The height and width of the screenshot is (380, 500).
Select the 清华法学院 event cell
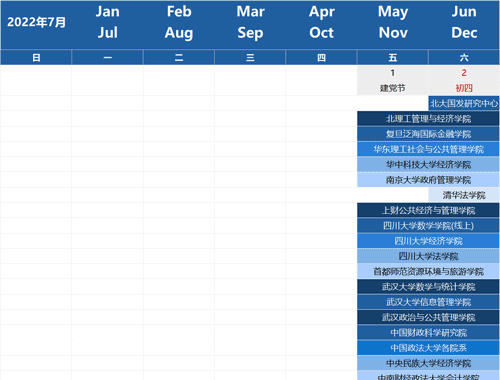click(x=464, y=195)
